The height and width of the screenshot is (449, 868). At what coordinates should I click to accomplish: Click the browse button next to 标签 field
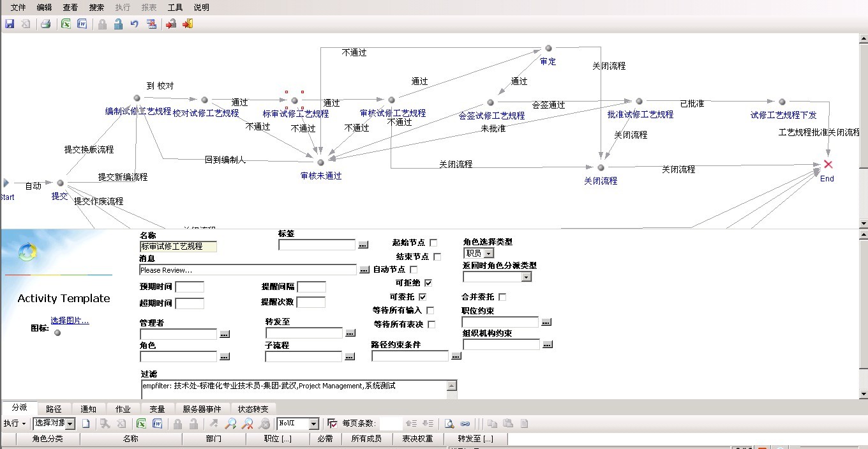click(363, 245)
